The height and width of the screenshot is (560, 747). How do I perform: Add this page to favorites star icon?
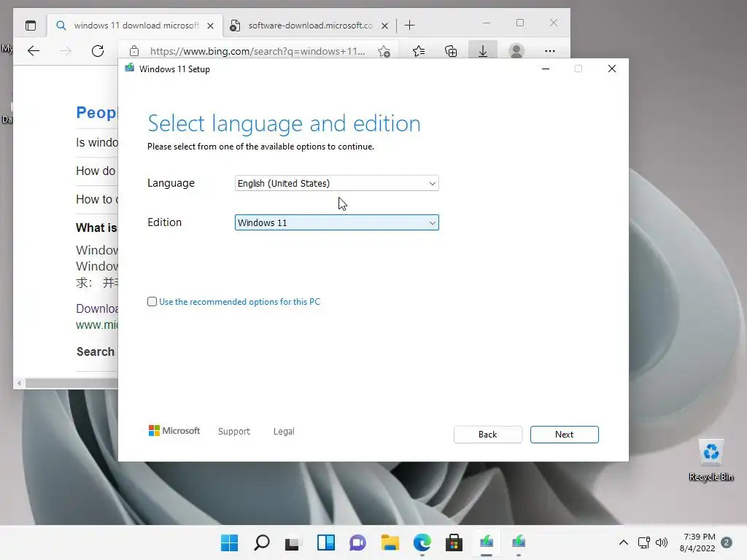click(x=384, y=51)
